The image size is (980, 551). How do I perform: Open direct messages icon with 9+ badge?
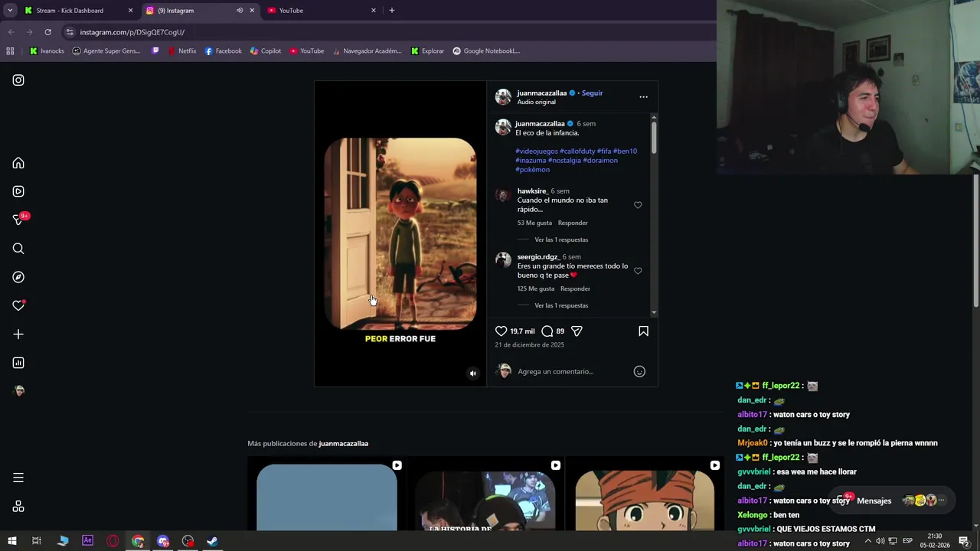coord(20,219)
